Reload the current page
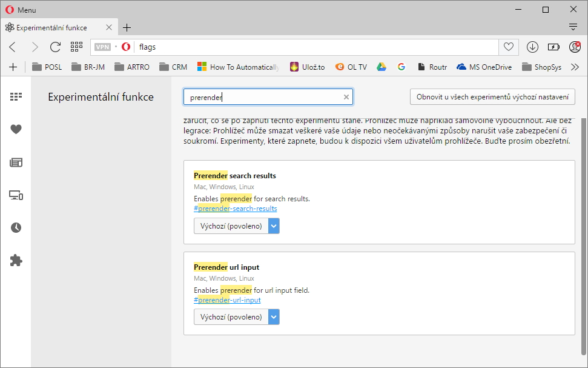Image resolution: width=588 pixels, height=368 pixels. coord(55,47)
